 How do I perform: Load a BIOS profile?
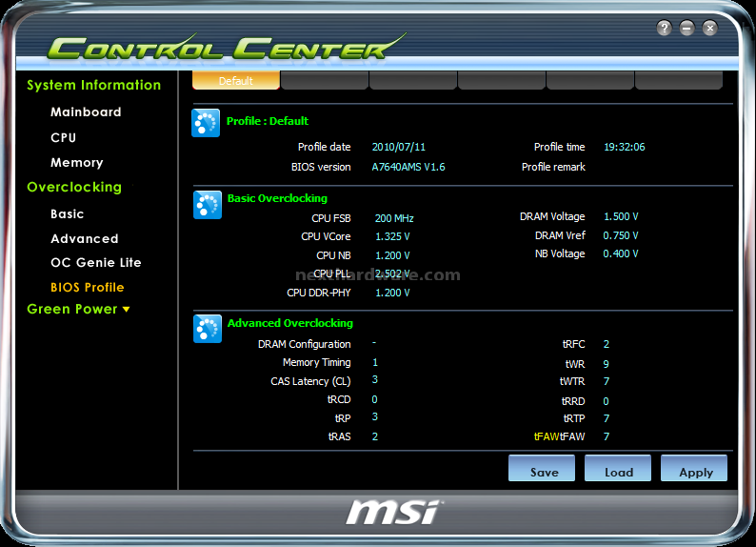pyautogui.click(x=618, y=468)
